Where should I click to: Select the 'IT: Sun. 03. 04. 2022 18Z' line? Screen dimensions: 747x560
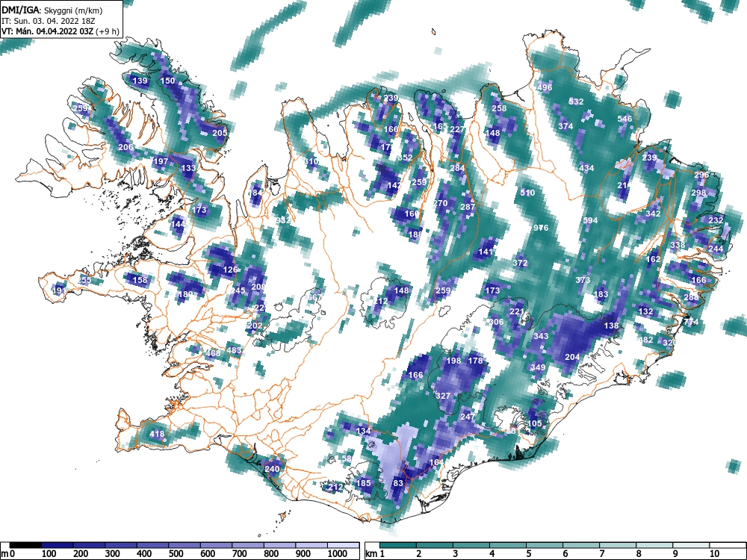pos(48,21)
